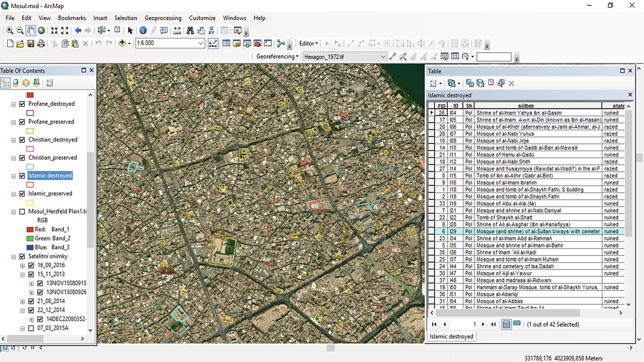Select the Zoom In tool
The width and height of the screenshot is (644, 362).
[9, 31]
